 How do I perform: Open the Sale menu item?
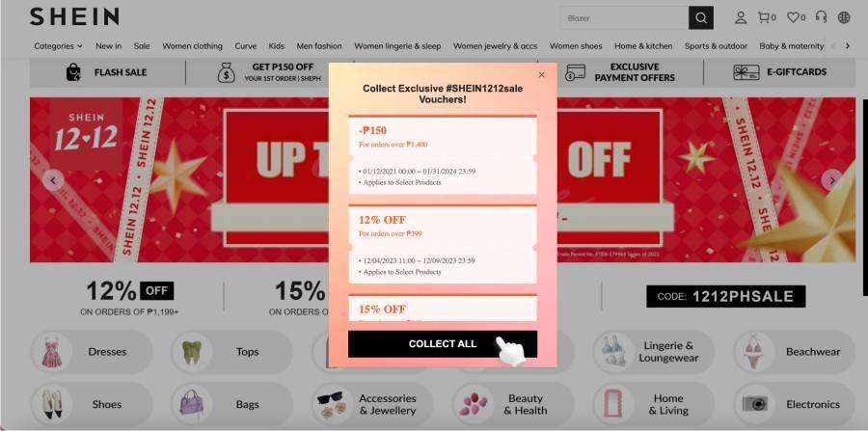tap(142, 46)
